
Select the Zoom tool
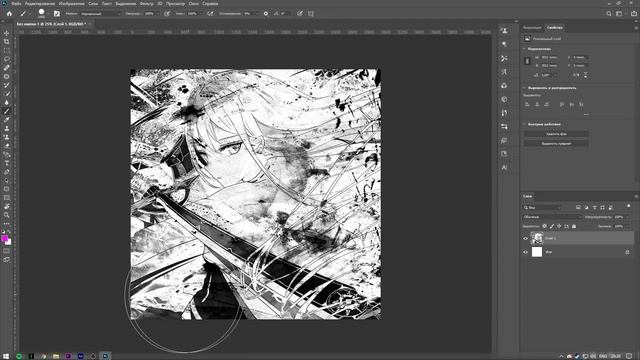pos(7,215)
